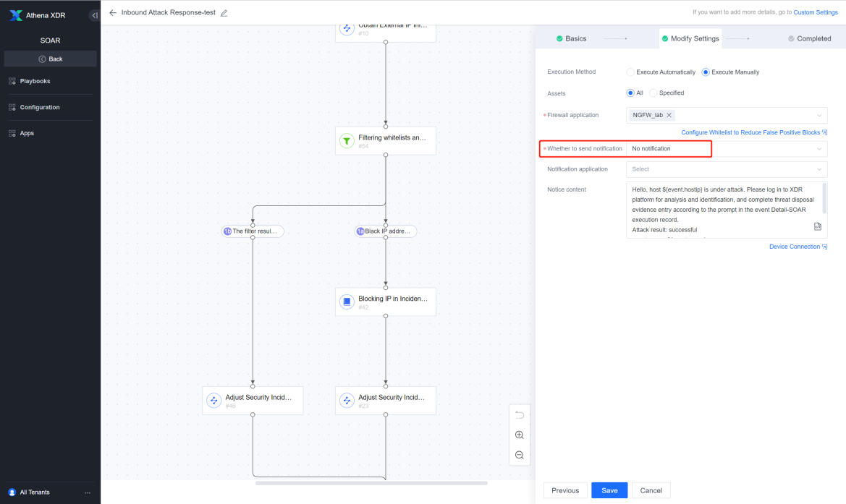
Task: Go to the Modify Settings step
Action: click(x=690, y=39)
